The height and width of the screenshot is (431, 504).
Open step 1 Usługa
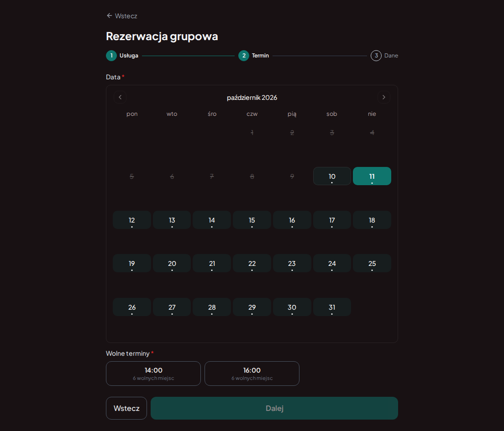tap(122, 56)
